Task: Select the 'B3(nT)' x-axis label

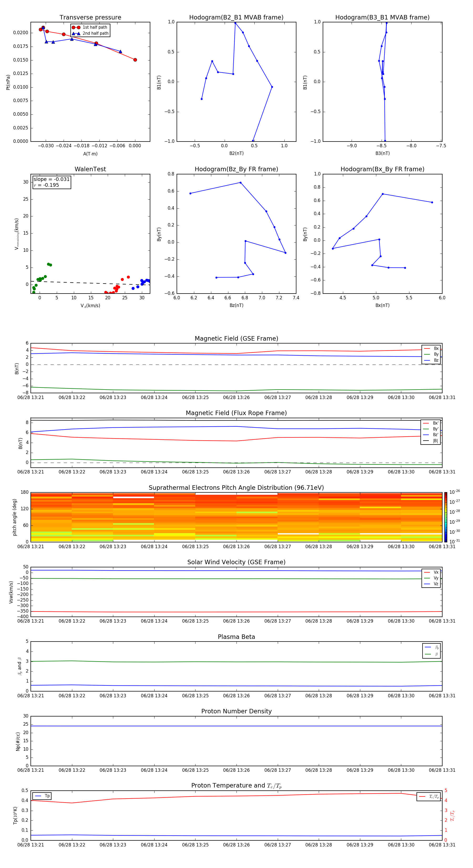Action: tap(382, 154)
